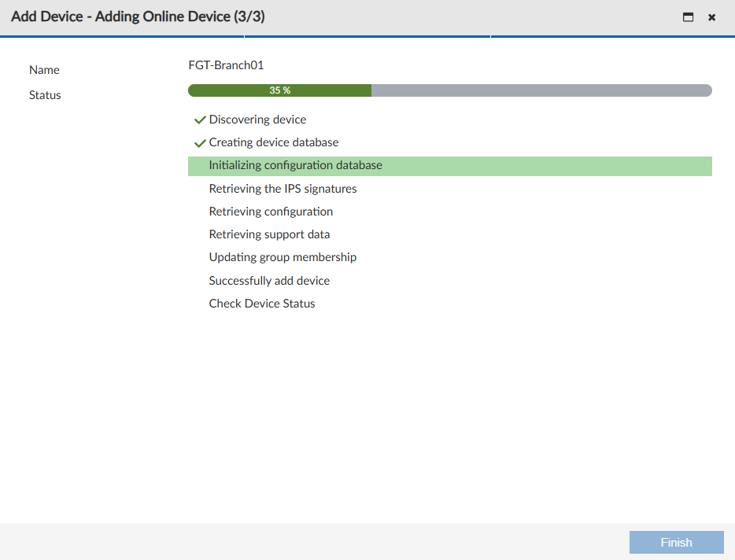Click the Retrieving configuration step entry
The width and height of the screenshot is (735, 560).
pos(271,212)
